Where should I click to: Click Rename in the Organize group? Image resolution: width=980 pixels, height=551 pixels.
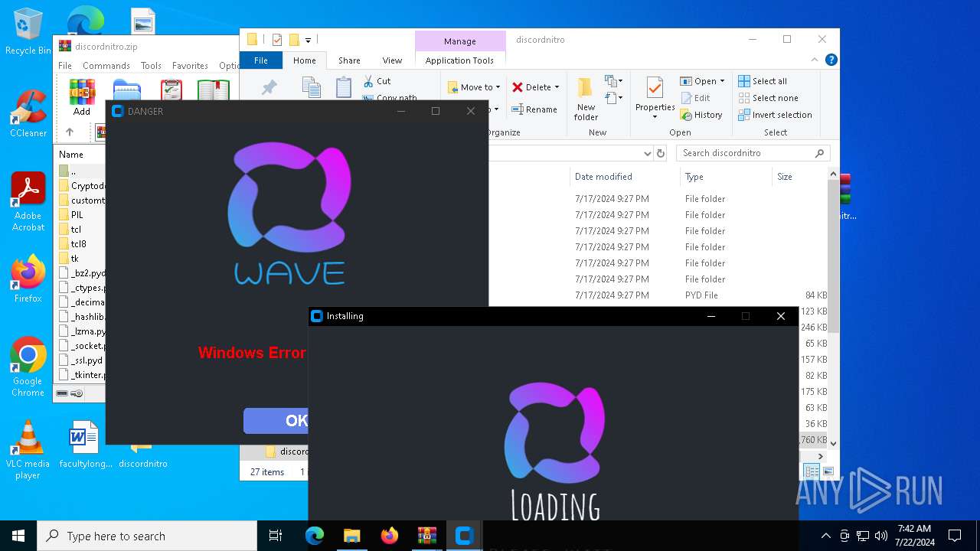534,109
